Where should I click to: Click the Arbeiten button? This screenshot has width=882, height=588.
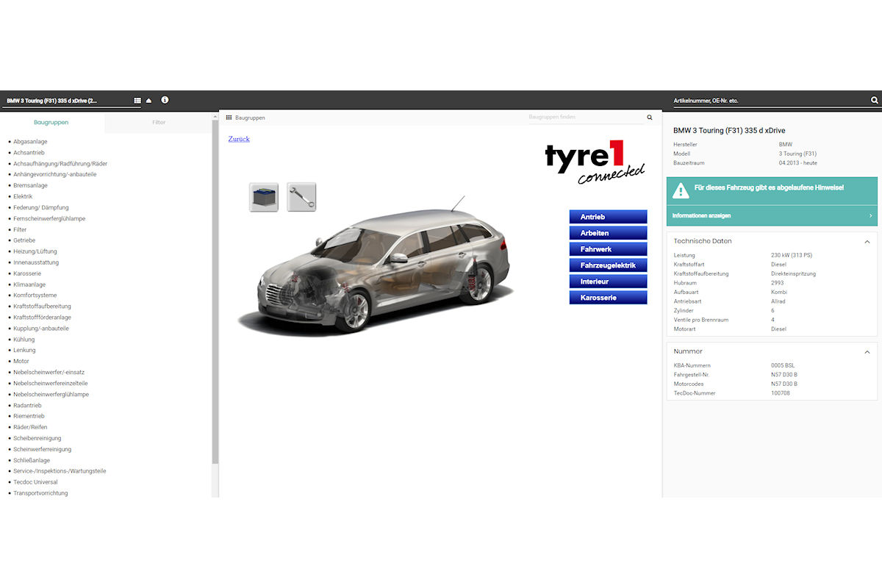click(x=608, y=233)
